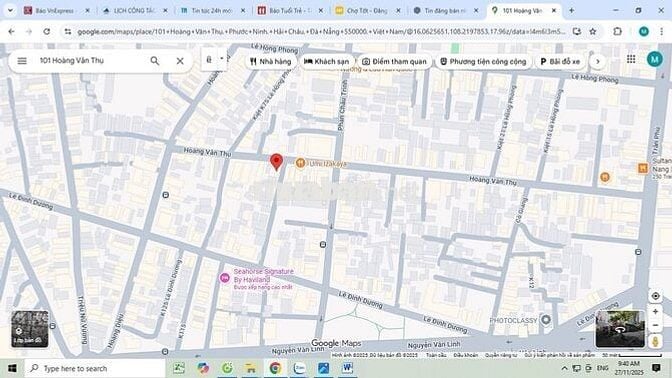Switch to the LỊCH CÔNG TÁC tab
This screenshot has width=672, height=378.
point(133,10)
